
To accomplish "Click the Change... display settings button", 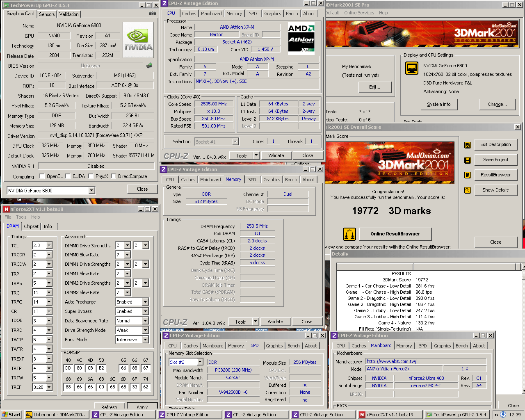I will point(497,104).
